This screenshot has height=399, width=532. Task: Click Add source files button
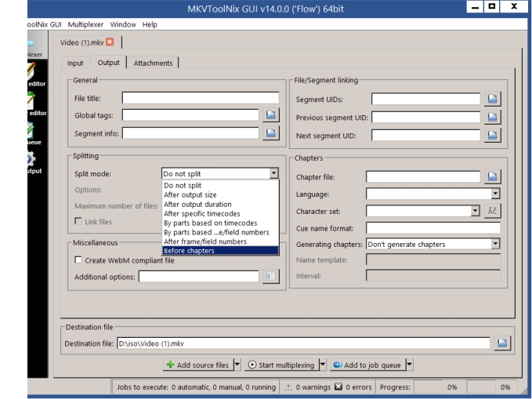click(x=198, y=365)
